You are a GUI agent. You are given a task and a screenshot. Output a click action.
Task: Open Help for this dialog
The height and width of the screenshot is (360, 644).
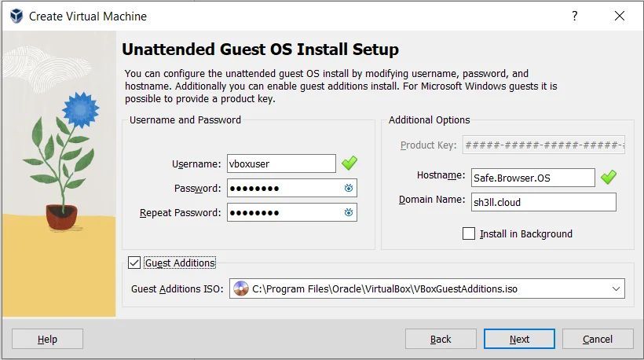pyautogui.click(x=47, y=339)
